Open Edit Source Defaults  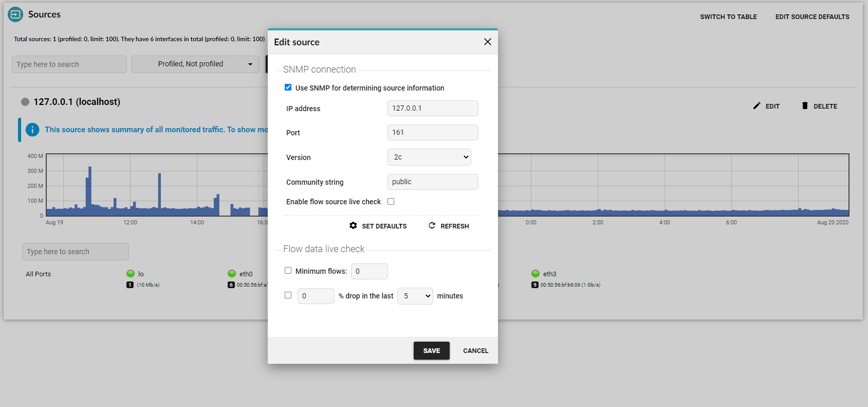(x=812, y=17)
